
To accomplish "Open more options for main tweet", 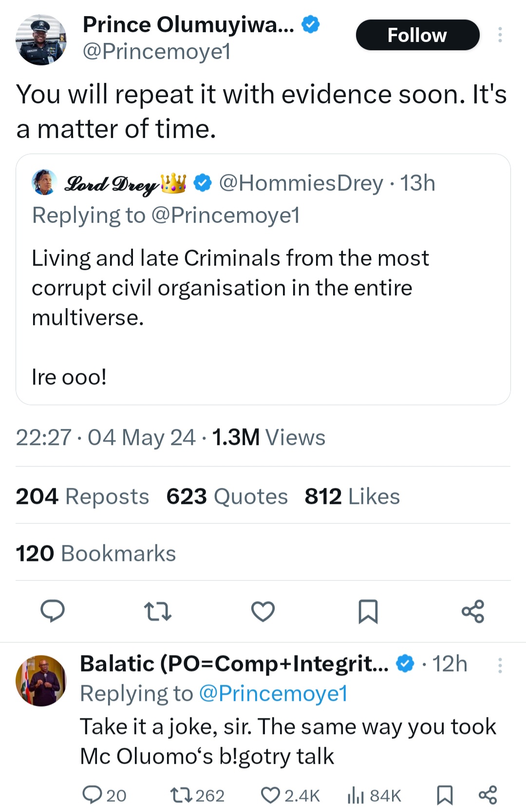I will [500, 35].
